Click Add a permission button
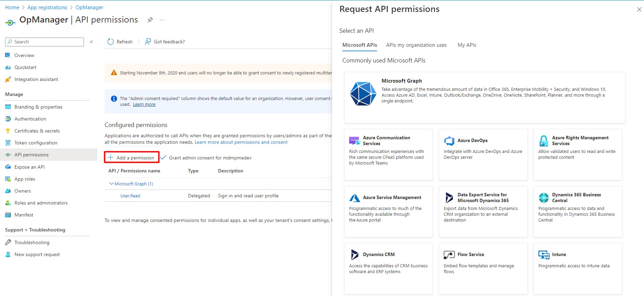644x296 pixels. [132, 157]
